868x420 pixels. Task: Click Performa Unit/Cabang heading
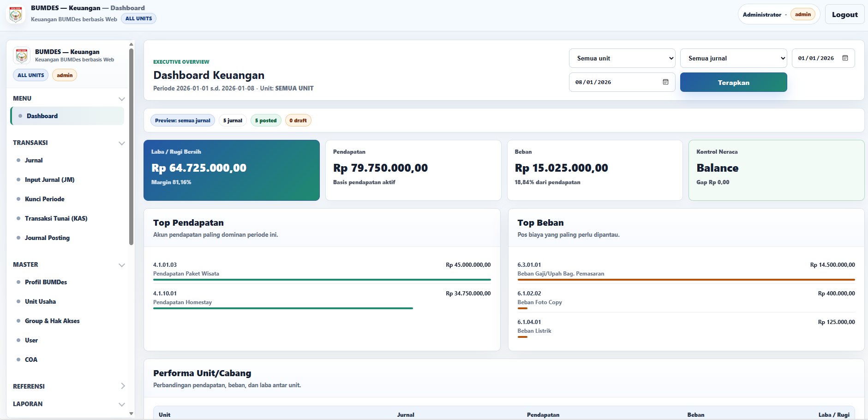(x=202, y=373)
